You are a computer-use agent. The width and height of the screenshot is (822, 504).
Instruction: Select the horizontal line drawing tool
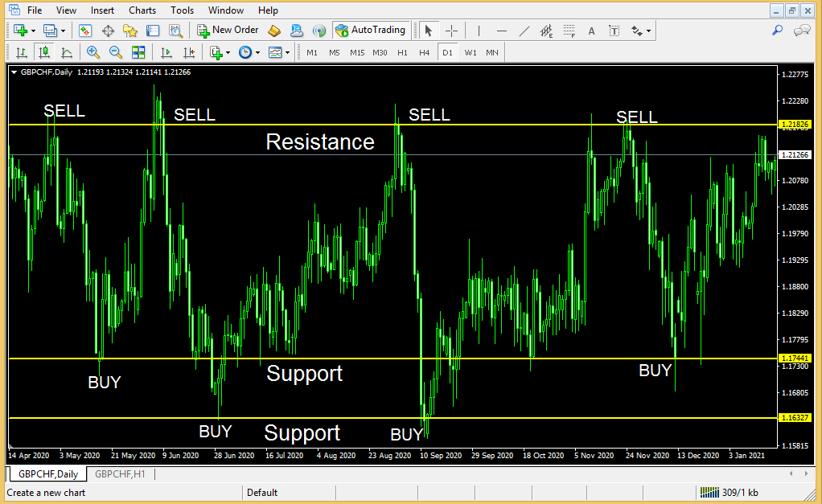coord(502,31)
